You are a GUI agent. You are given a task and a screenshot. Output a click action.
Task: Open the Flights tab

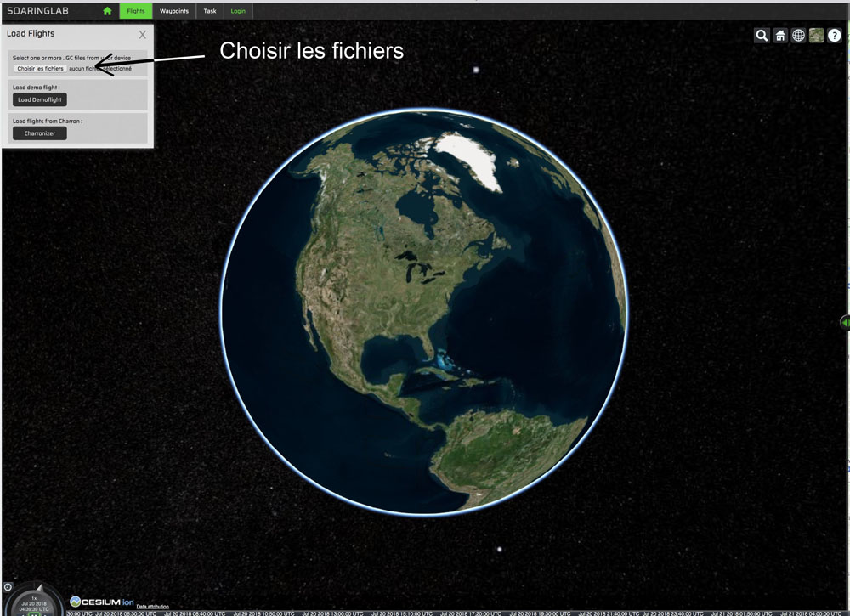pos(135,11)
